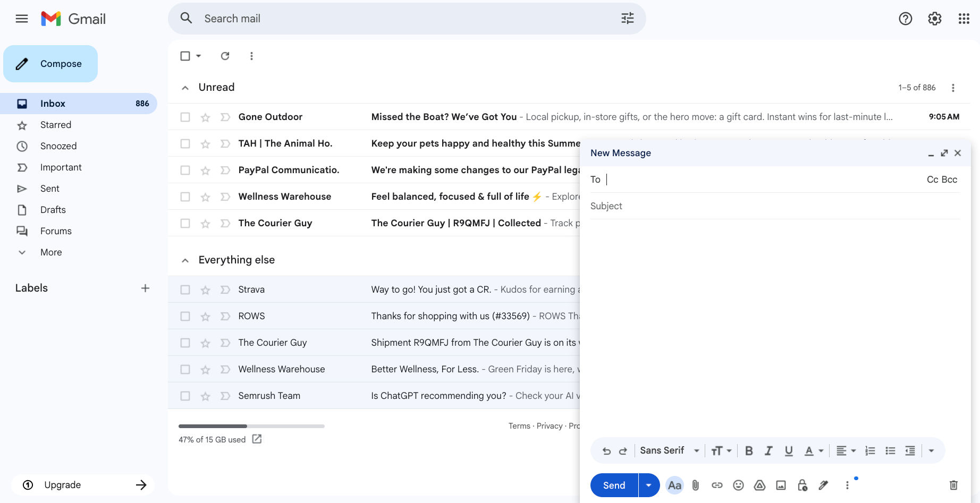Collapse the Unread section
Viewport: 980px width, 503px height.
(185, 88)
